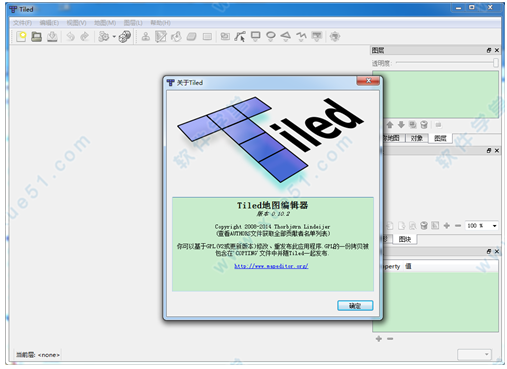Select the Insert Ellipse tool
This screenshot has height=369, width=507.
point(271,36)
